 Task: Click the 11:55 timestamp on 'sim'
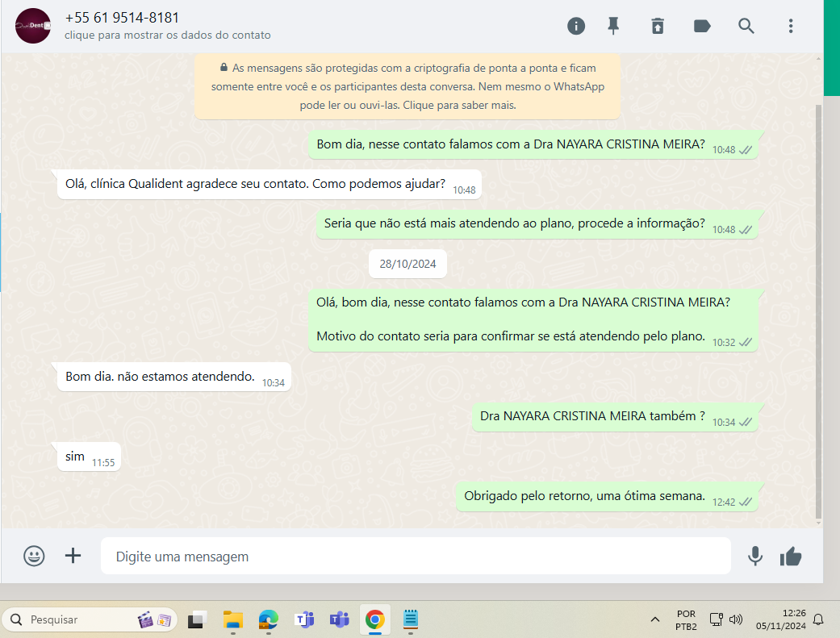coord(103,463)
